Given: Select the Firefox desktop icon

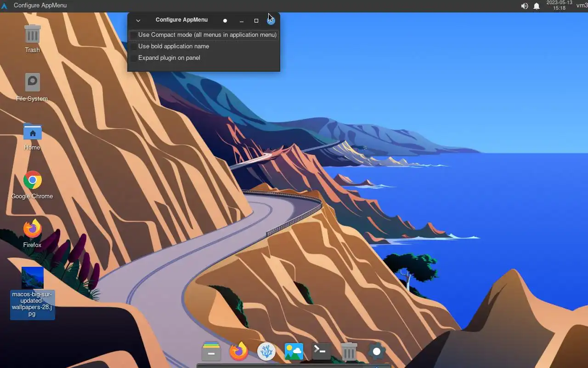Looking at the screenshot, I should point(32,233).
